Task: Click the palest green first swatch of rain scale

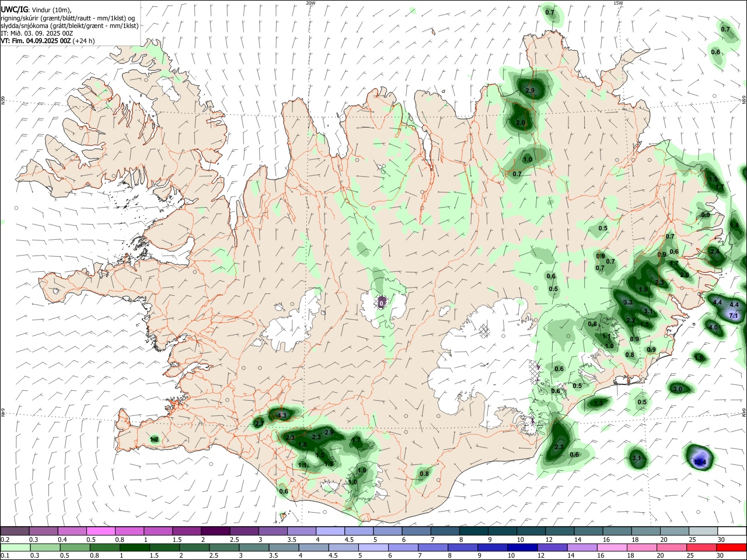Action: pos(15,548)
